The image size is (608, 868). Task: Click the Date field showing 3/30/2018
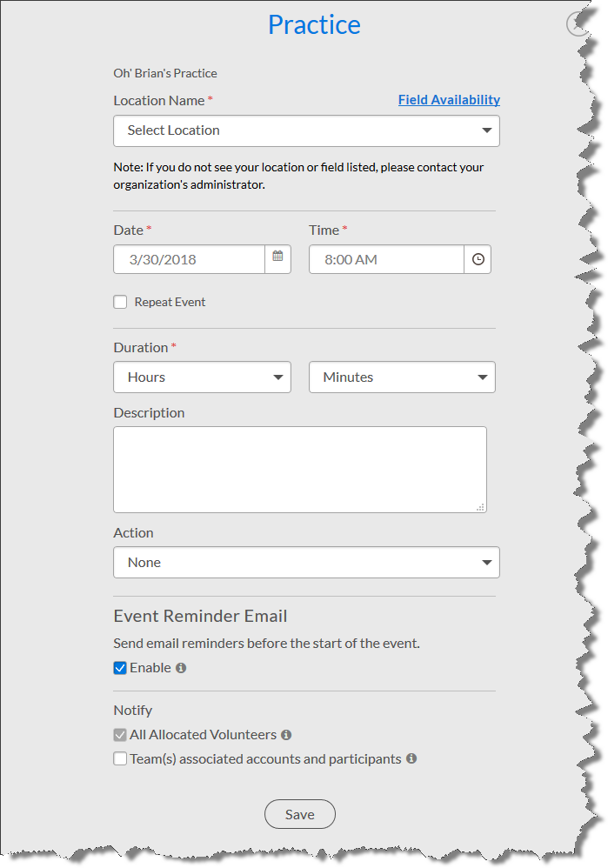(x=189, y=259)
